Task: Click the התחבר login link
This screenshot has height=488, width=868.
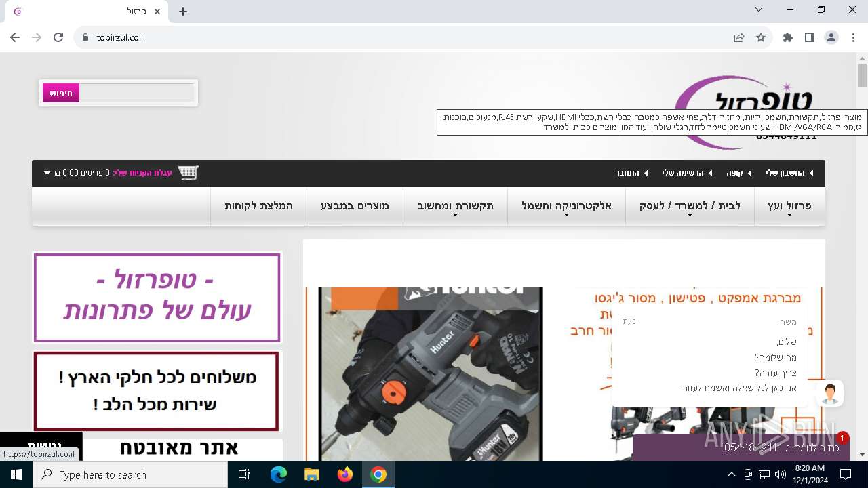Action: point(627,173)
